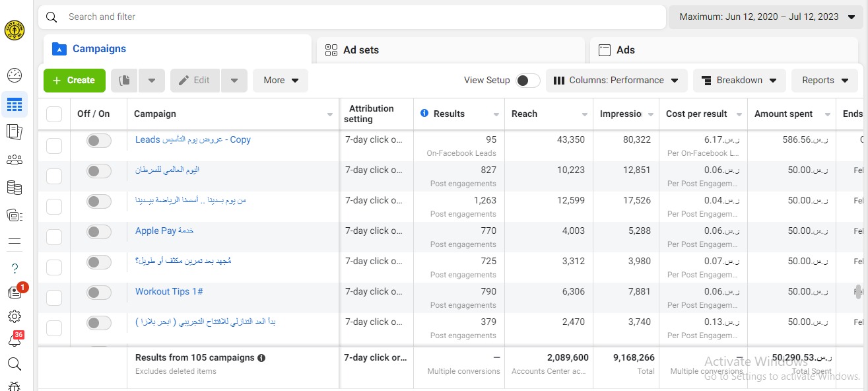Open the Reach column sort arrow
The width and height of the screenshot is (868, 391).
coord(584,115)
